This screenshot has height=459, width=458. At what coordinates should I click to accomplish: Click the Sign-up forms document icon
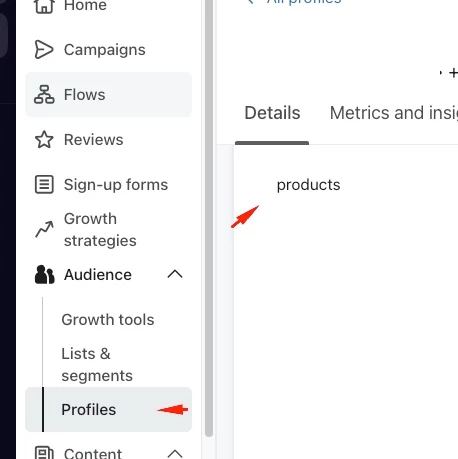pyautogui.click(x=44, y=184)
